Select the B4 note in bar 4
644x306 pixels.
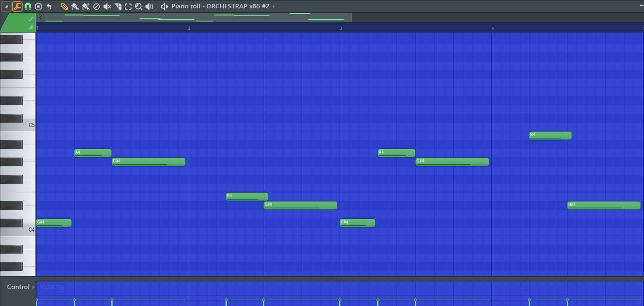(x=550, y=135)
